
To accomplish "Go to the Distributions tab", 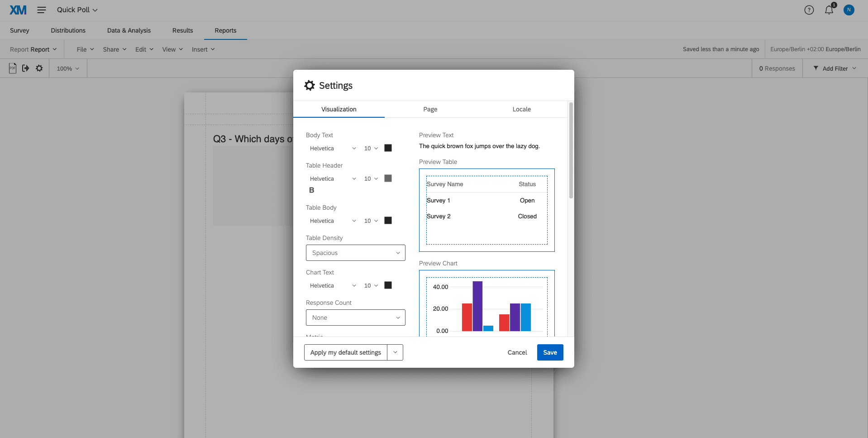I will 68,30.
